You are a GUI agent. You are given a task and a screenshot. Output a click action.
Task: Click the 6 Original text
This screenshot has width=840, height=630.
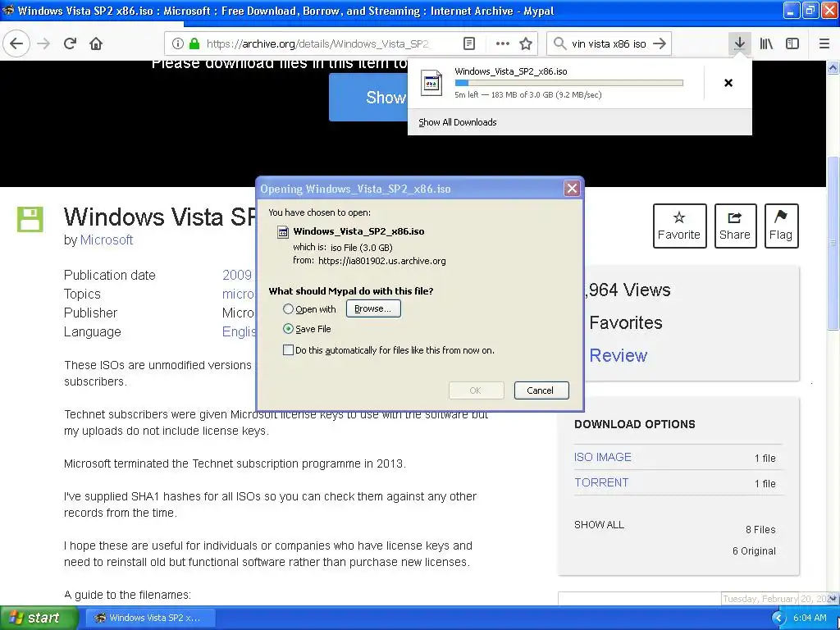[x=754, y=550]
